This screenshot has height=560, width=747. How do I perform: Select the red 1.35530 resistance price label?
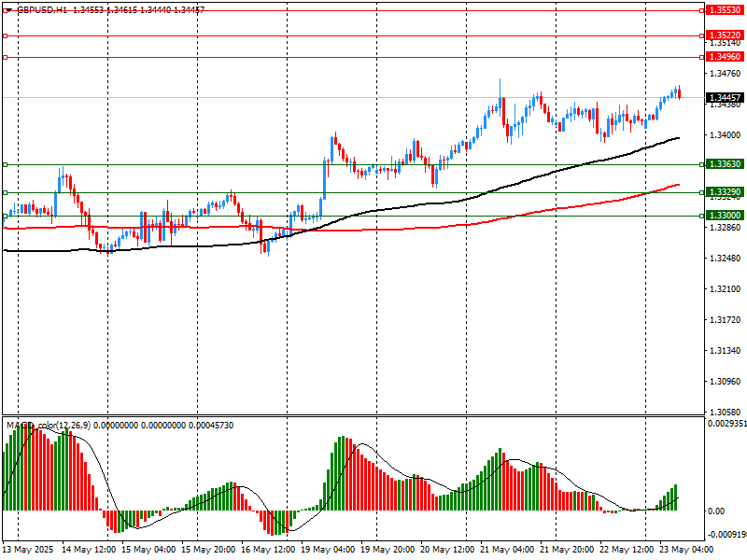725,9
